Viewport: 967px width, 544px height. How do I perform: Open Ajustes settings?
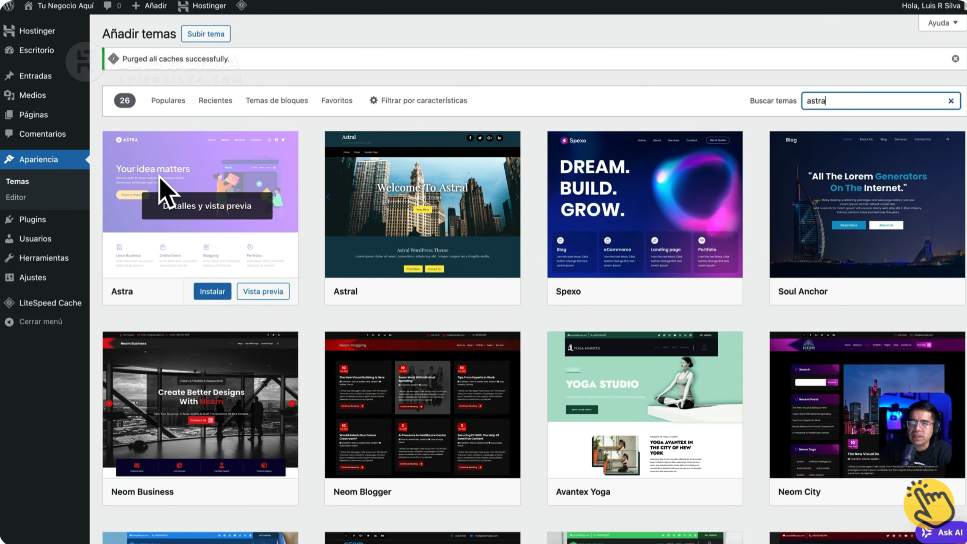[32, 278]
